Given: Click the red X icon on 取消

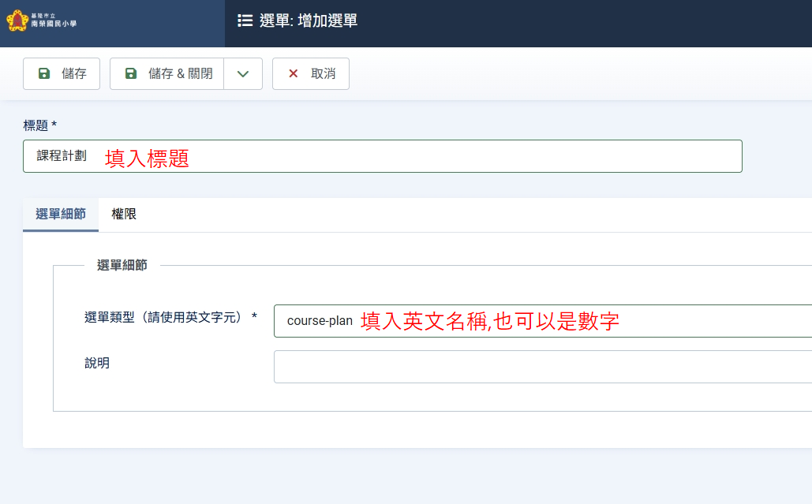Looking at the screenshot, I should pyautogui.click(x=294, y=73).
